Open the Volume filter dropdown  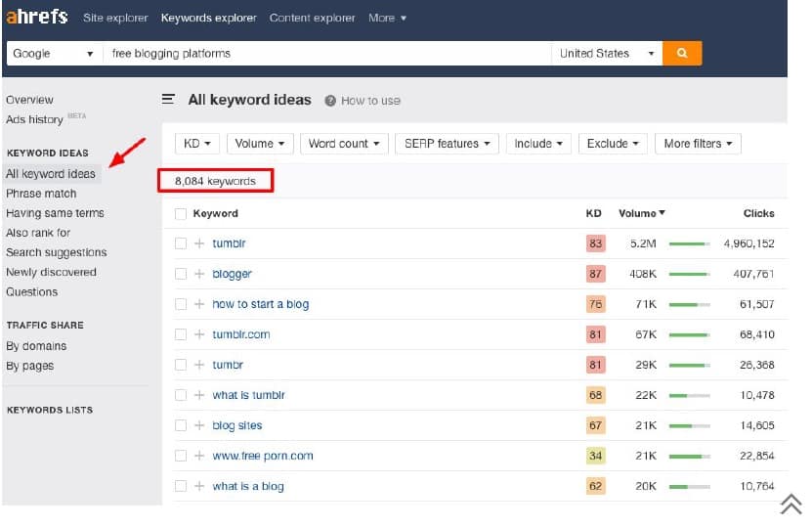pos(260,144)
